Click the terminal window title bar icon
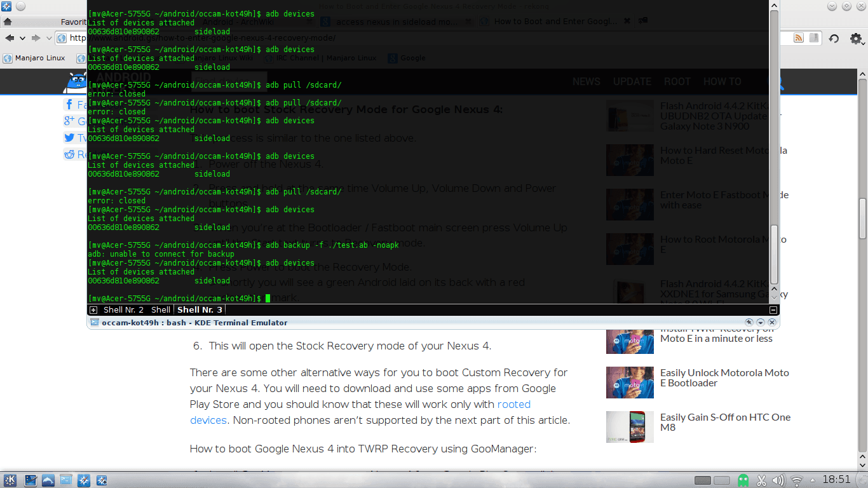 coord(94,323)
